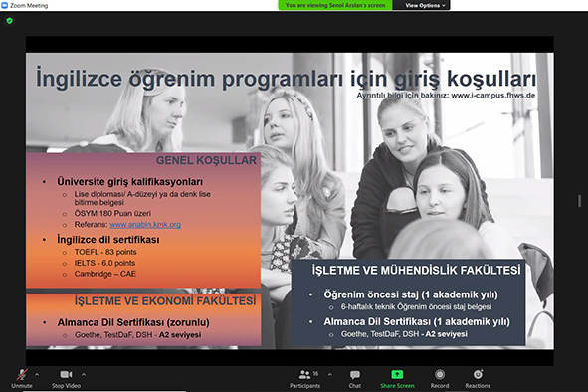Start recording with Record button
588x392 pixels.
[x=440, y=378]
